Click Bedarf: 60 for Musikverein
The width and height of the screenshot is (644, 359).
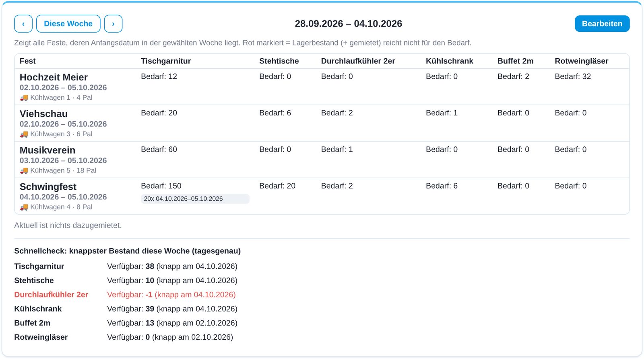click(159, 150)
